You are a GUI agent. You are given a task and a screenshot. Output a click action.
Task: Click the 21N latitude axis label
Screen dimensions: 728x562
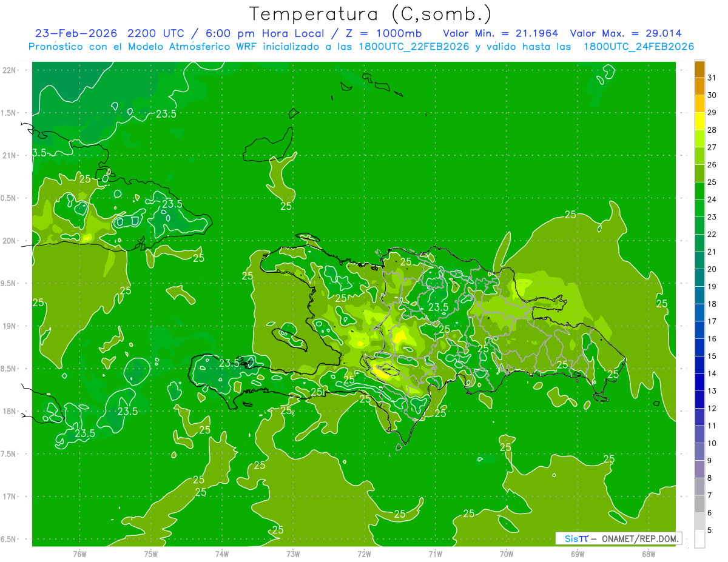coord(10,155)
